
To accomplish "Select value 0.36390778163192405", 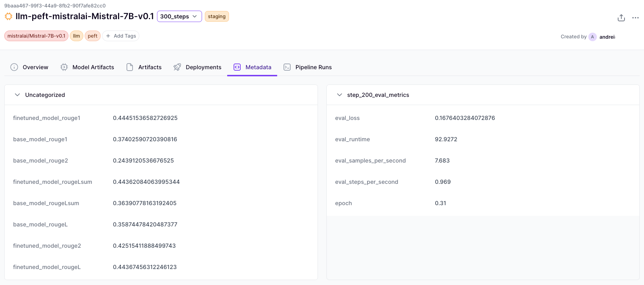I will tap(145, 203).
